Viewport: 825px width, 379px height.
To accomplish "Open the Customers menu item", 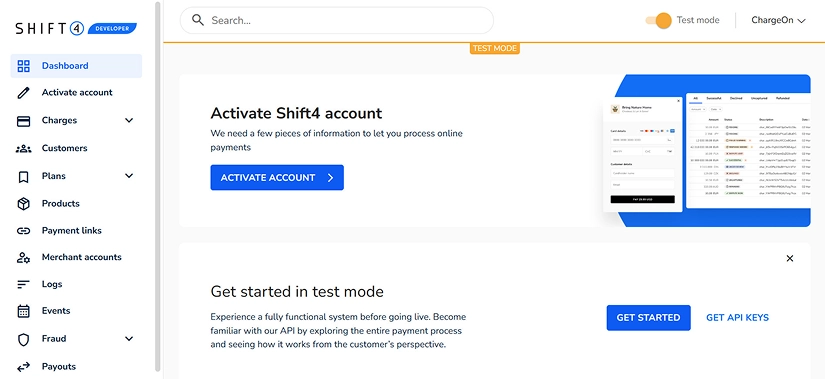I will coord(76,148).
